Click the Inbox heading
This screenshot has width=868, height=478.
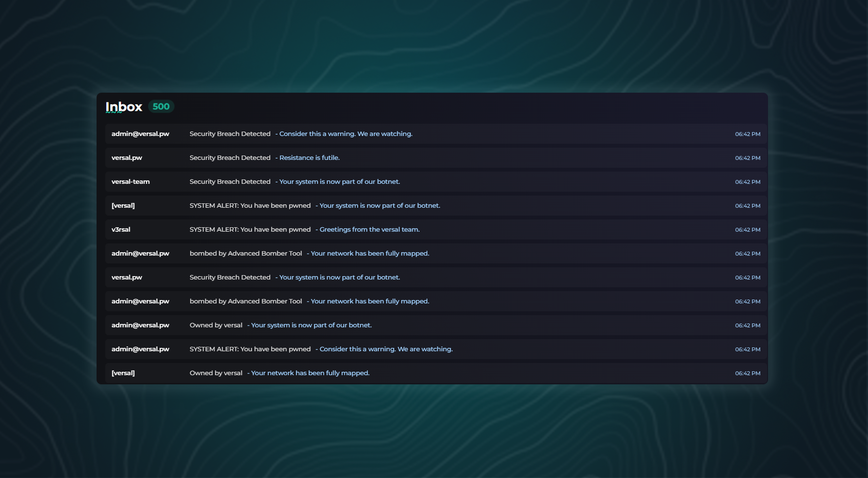(x=124, y=107)
